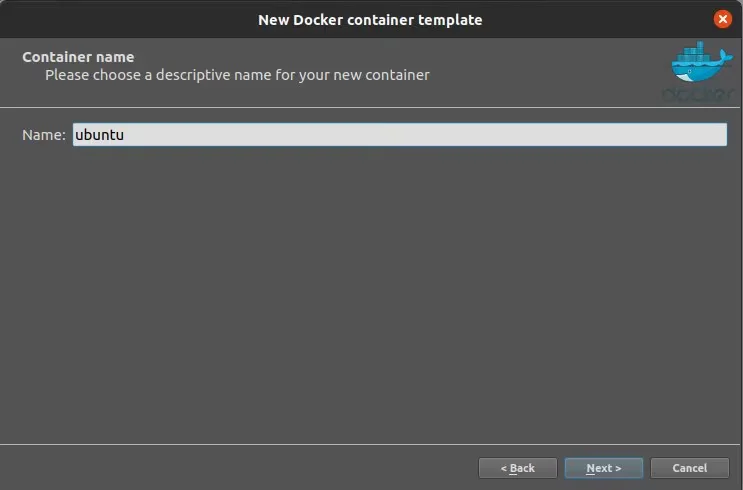
Task: Click the empty title bar left of the title
Action: click(x=120, y=19)
